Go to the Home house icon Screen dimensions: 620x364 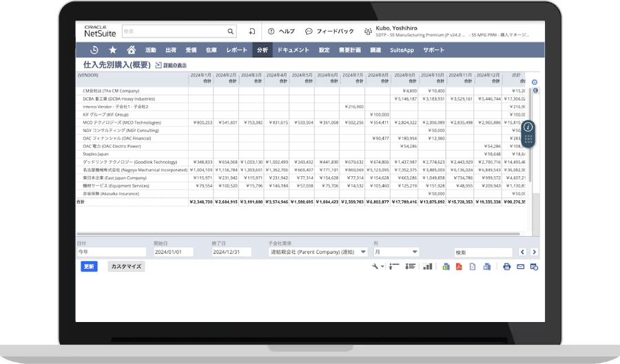pos(132,50)
